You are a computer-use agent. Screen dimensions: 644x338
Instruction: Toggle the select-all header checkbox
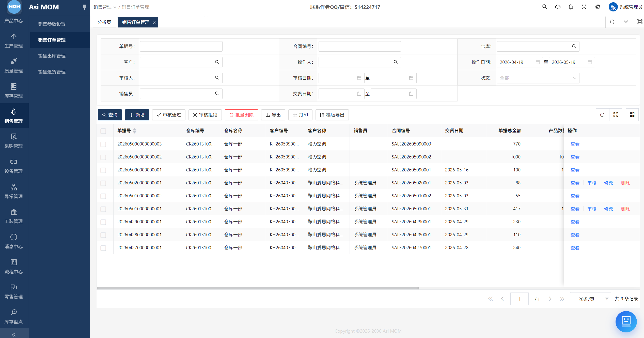click(x=103, y=131)
